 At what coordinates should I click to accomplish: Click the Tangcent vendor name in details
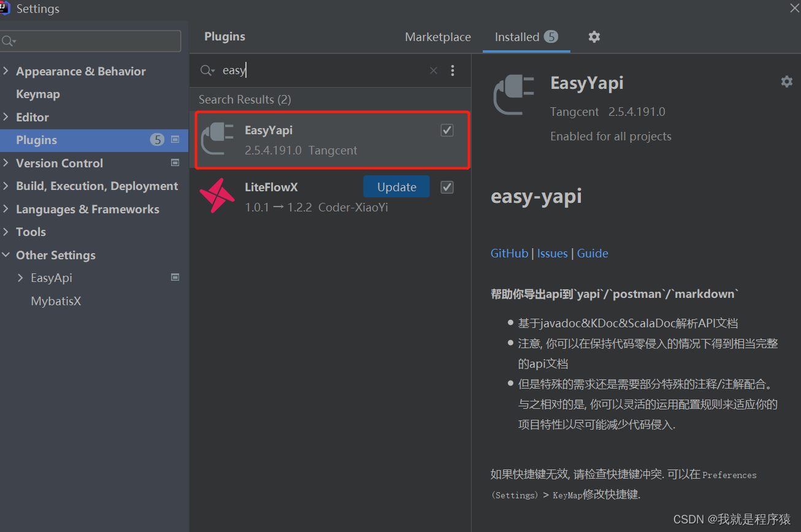(574, 112)
